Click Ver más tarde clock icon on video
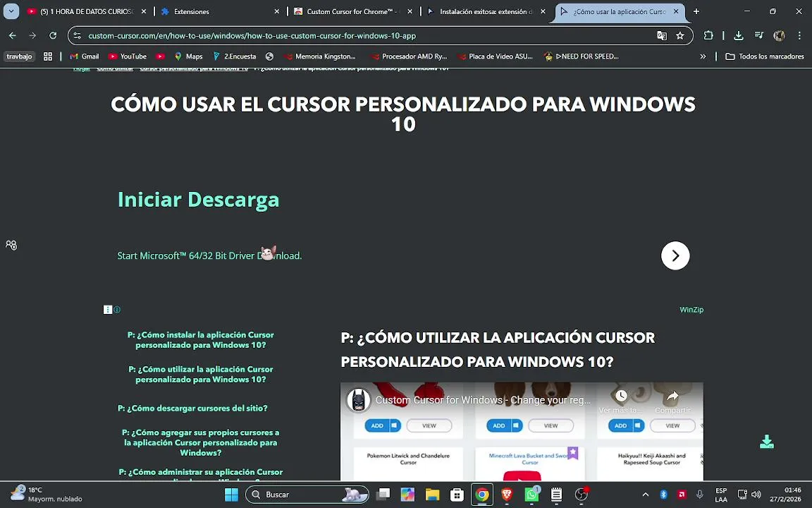812x508 pixels. click(x=621, y=396)
